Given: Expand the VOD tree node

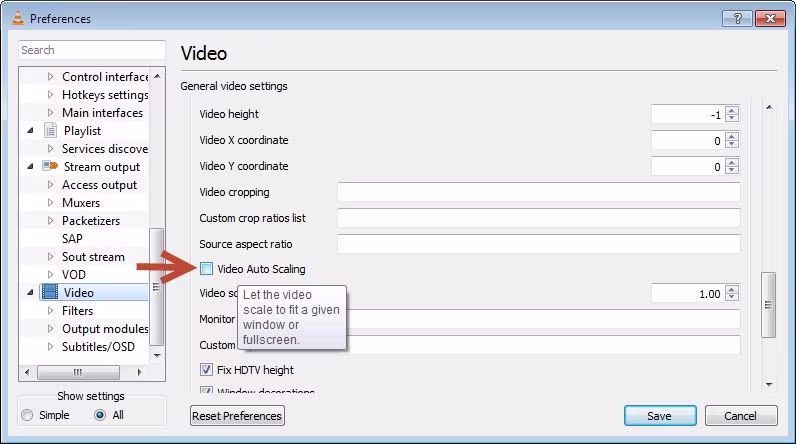Looking at the screenshot, I should coord(50,274).
